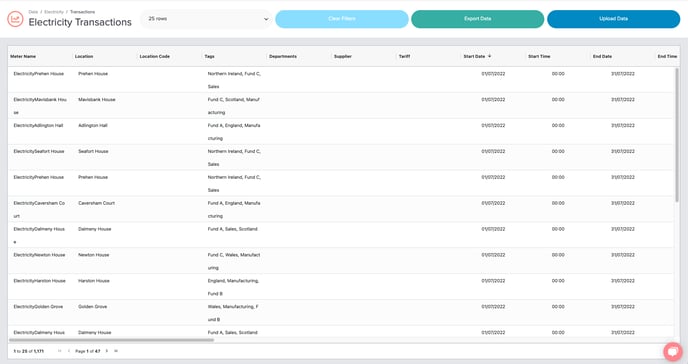Sort by the Tariff column header
This screenshot has width=688, height=364.
tap(404, 56)
